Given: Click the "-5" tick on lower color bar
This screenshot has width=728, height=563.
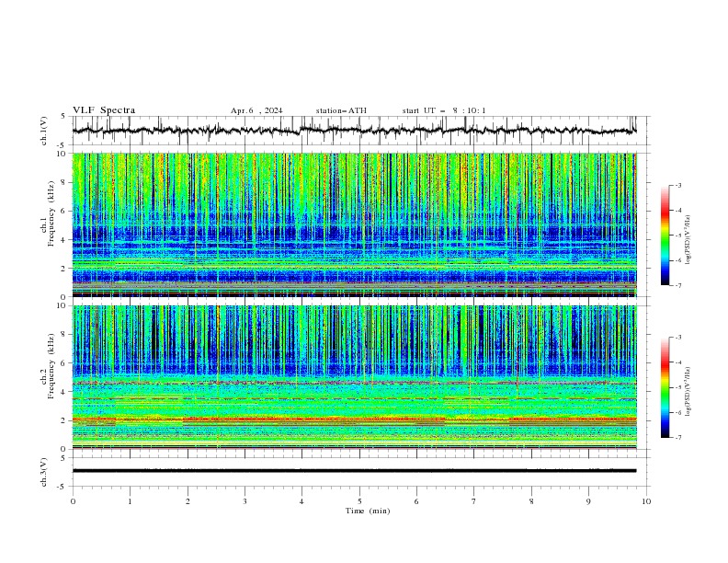Looking at the screenshot, I should [678, 387].
